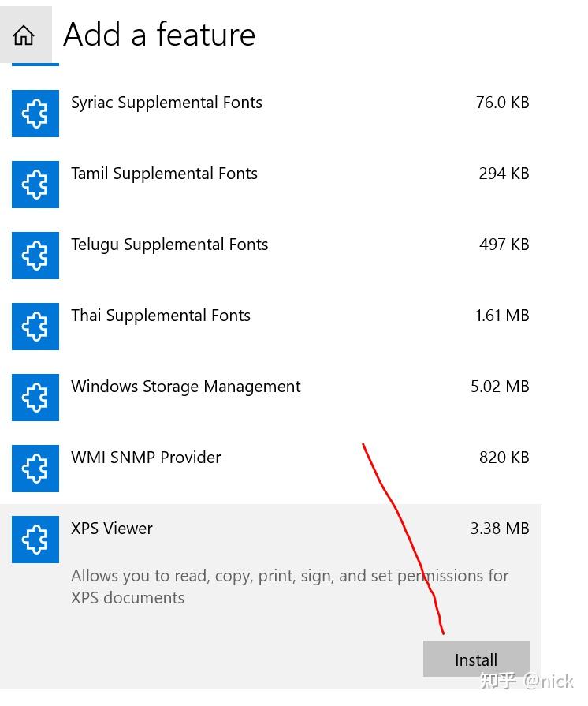Pick Thai Supplemental Fonts in list
Screen dimensions: 588x706
(x=161, y=316)
